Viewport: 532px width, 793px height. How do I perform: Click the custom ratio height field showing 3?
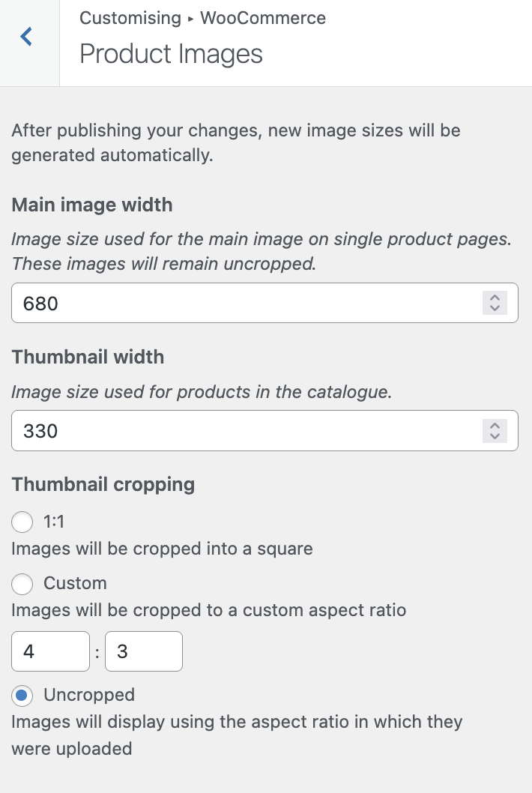144,651
